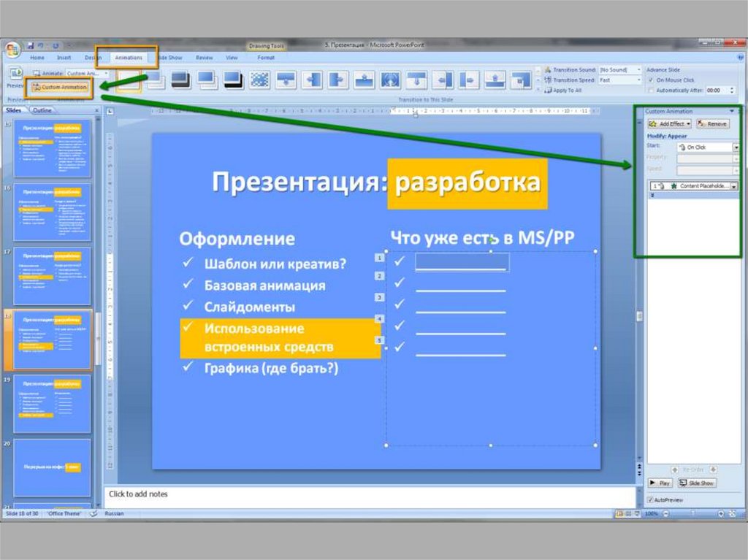Click the 'Графика (где брать?)' bullet text
The width and height of the screenshot is (748, 560).
coord(271,368)
